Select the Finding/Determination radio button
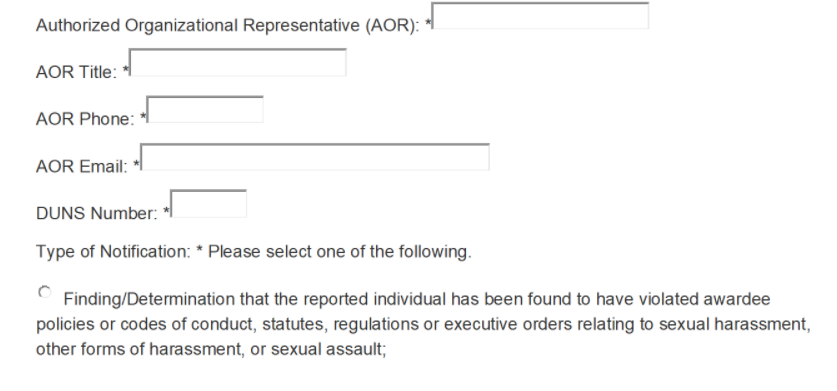This screenshot has height=391, width=837. click(45, 292)
